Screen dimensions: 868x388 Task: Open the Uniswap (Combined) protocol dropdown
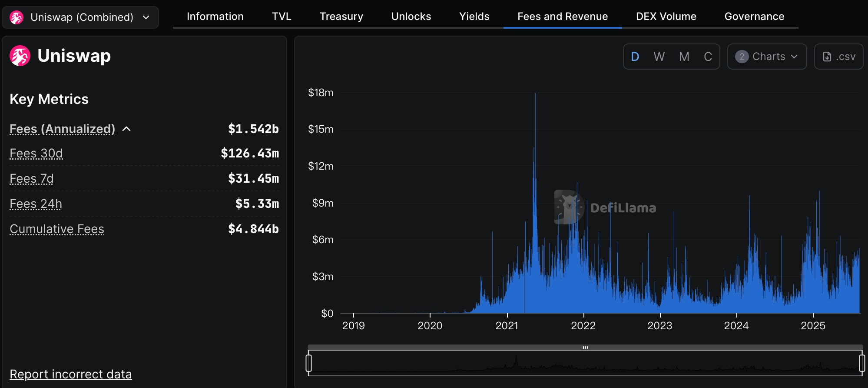(x=80, y=17)
